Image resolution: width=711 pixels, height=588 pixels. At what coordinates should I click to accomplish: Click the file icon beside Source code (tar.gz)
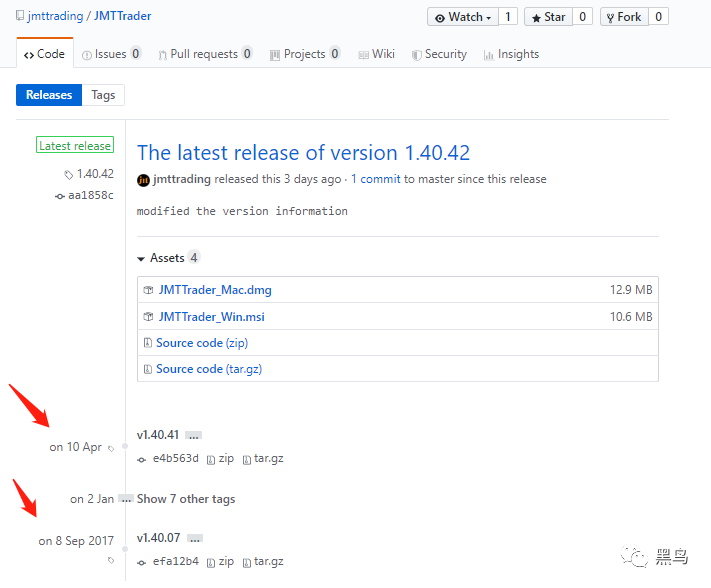coord(147,369)
